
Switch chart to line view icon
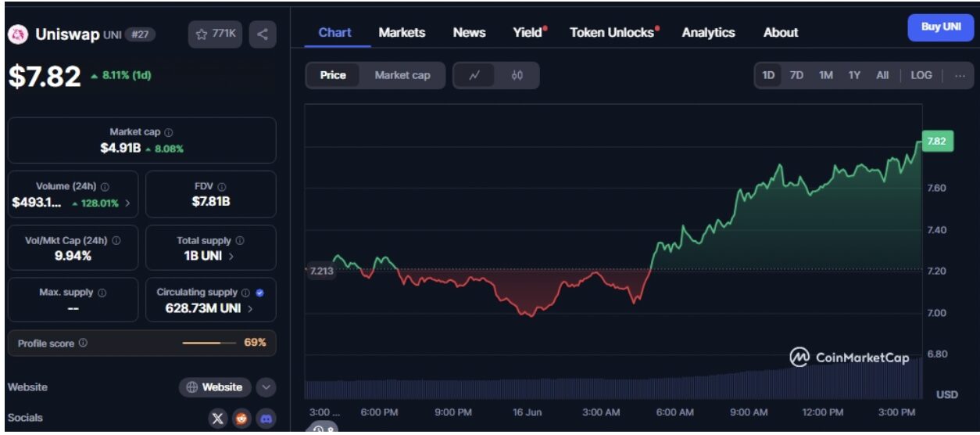coord(474,75)
